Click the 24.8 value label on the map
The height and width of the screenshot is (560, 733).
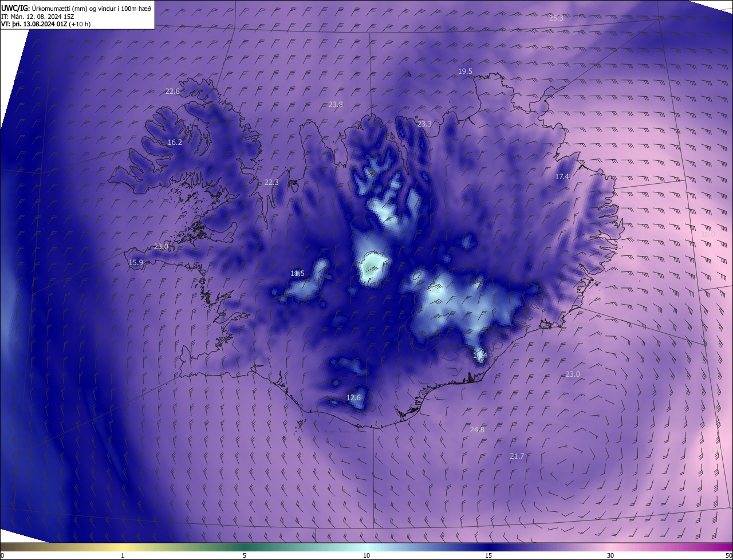coord(477,430)
